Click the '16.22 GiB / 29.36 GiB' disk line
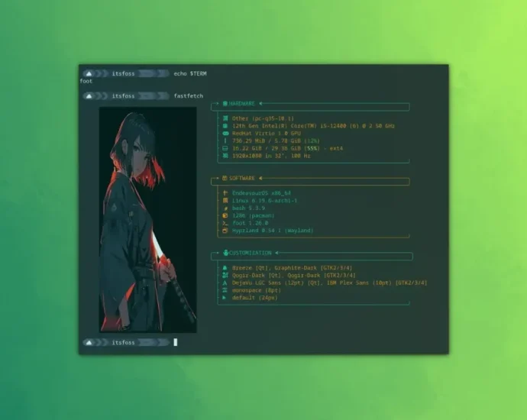Viewport: 527px width, 420px height. pos(288,148)
